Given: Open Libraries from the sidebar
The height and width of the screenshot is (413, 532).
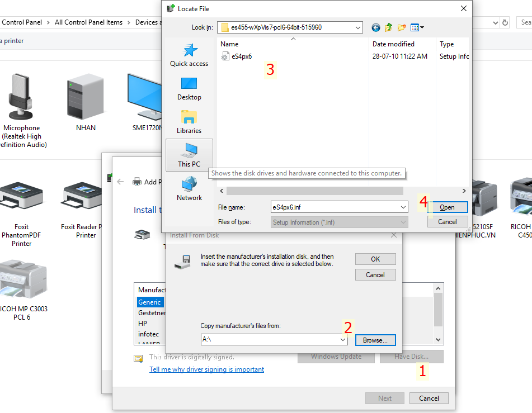Looking at the screenshot, I should [189, 122].
